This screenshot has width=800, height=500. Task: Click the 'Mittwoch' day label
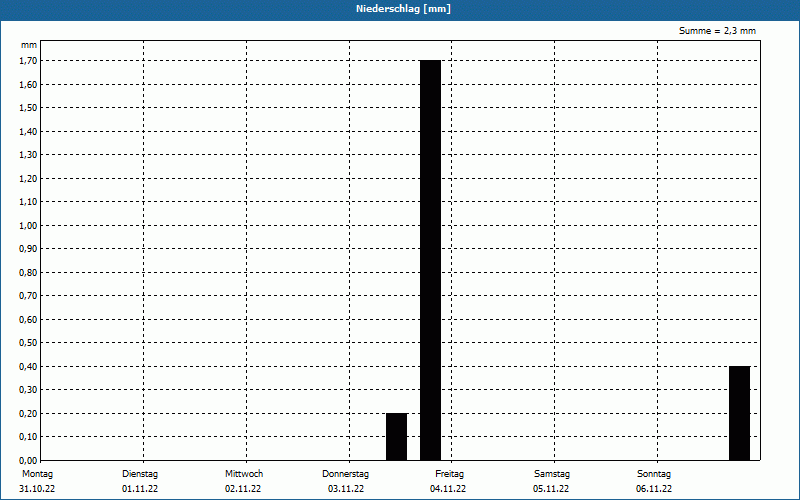pyautogui.click(x=244, y=474)
